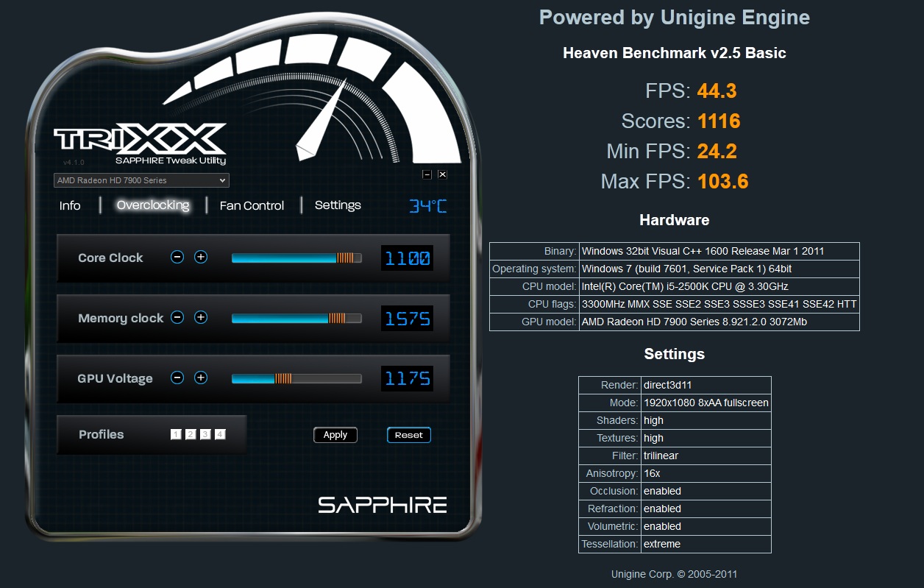This screenshot has height=588, width=924.
Task: Click the Textures high cell
Action: pos(706,438)
